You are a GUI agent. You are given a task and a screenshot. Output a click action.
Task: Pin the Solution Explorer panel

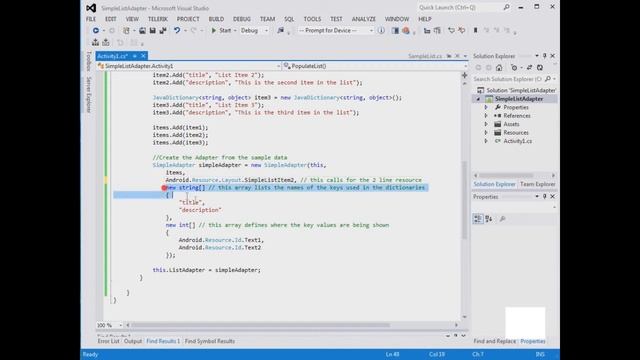[x=544, y=56]
